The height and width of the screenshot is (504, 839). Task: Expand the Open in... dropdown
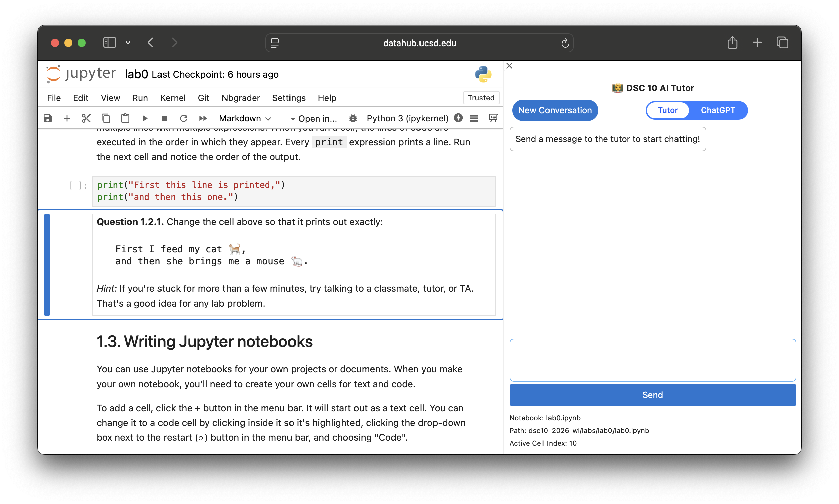coord(313,119)
